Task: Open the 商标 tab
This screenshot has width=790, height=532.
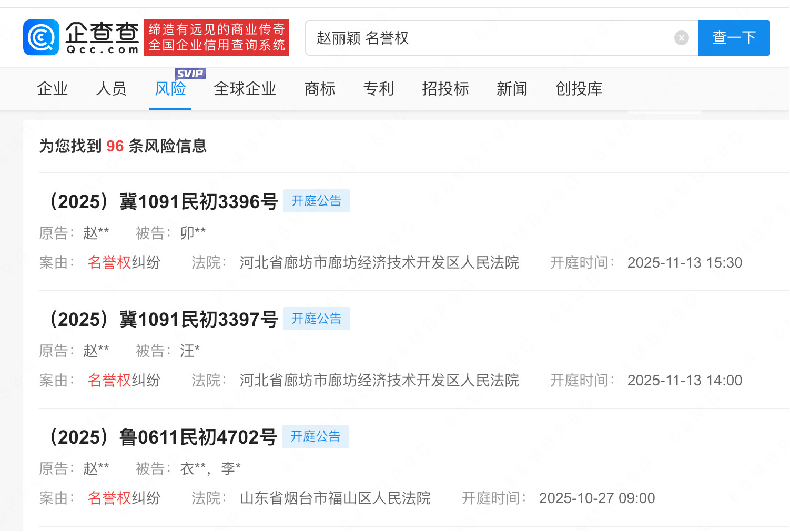Action: pyautogui.click(x=320, y=88)
